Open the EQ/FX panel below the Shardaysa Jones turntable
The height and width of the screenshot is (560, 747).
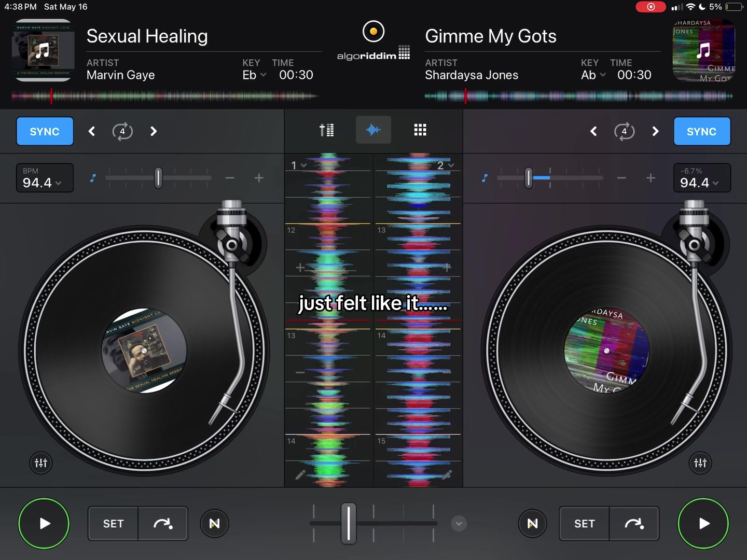(x=700, y=463)
